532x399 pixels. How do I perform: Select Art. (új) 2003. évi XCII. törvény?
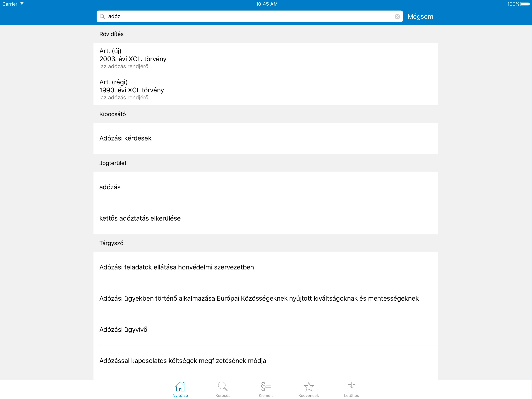coord(266,58)
